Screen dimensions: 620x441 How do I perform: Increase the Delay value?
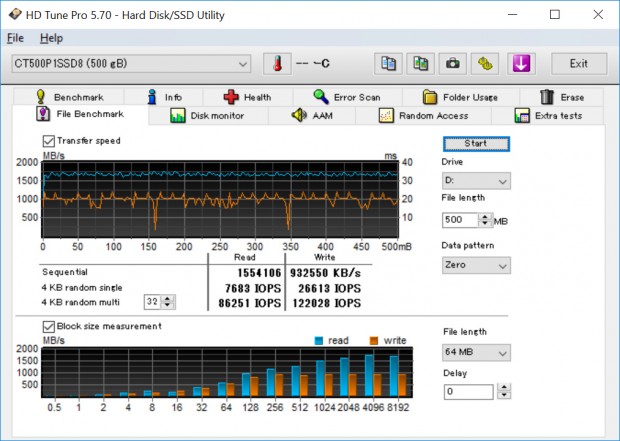(x=504, y=387)
